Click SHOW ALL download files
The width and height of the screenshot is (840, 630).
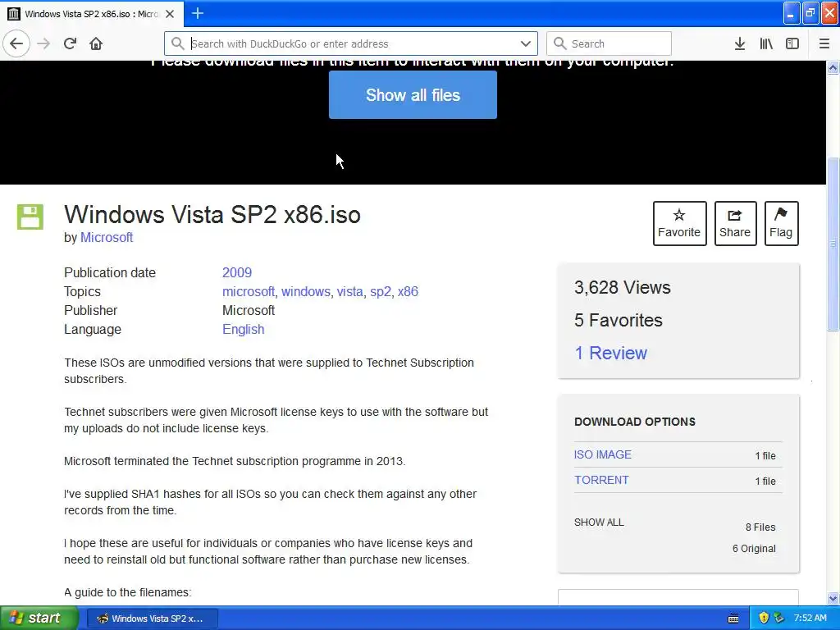pyautogui.click(x=599, y=523)
